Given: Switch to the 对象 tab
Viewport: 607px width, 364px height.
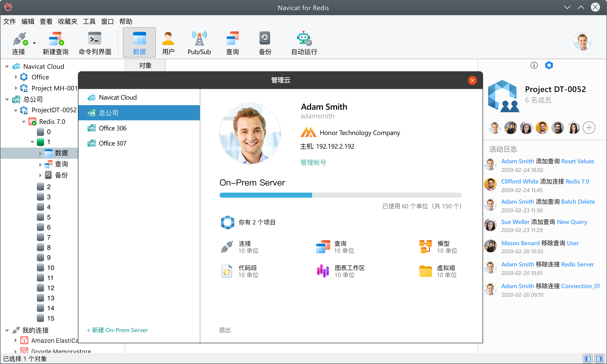Looking at the screenshot, I should coord(145,65).
